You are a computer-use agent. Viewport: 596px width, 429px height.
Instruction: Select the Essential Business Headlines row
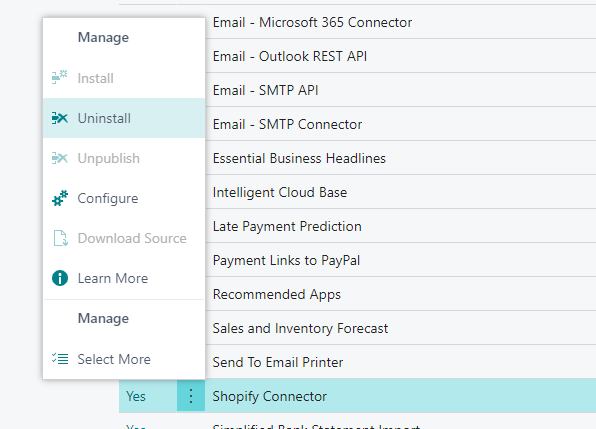299,158
